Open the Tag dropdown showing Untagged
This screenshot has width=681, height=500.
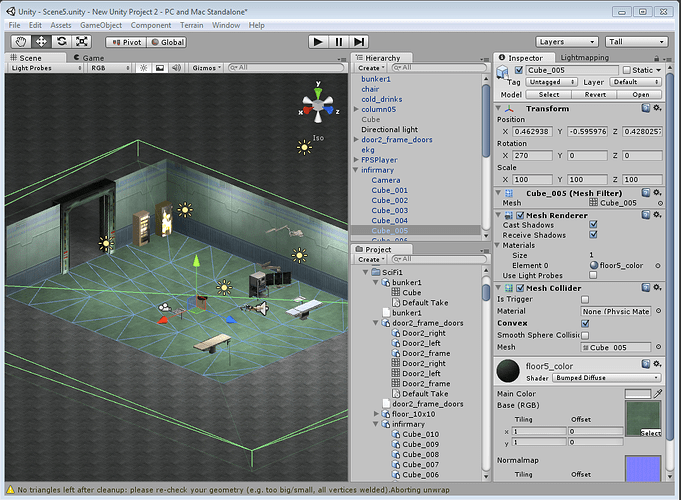pyautogui.click(x=549, y=82)
